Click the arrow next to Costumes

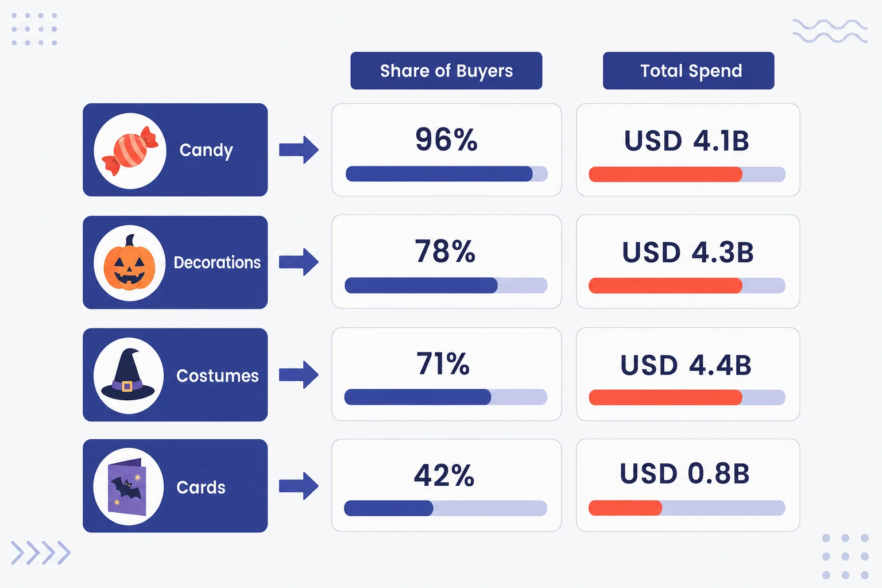(299, 375)
